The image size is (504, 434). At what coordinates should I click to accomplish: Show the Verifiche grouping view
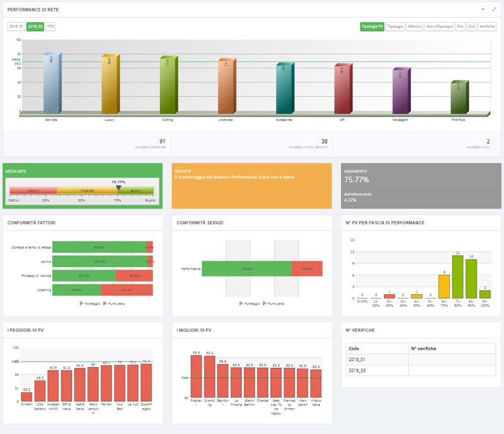[x=487, y=26]
